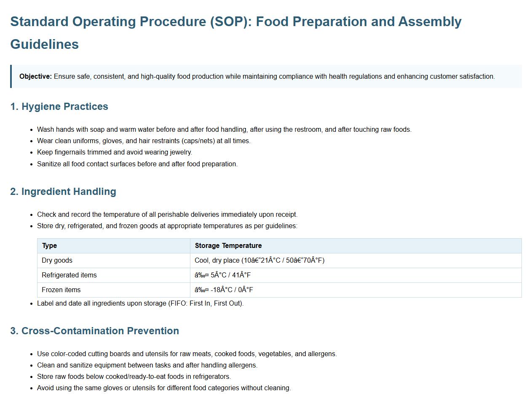
Task: Click the "Use color-coded cutting boards" bullet
Action: pyautogui.click(x=187, y=354)
